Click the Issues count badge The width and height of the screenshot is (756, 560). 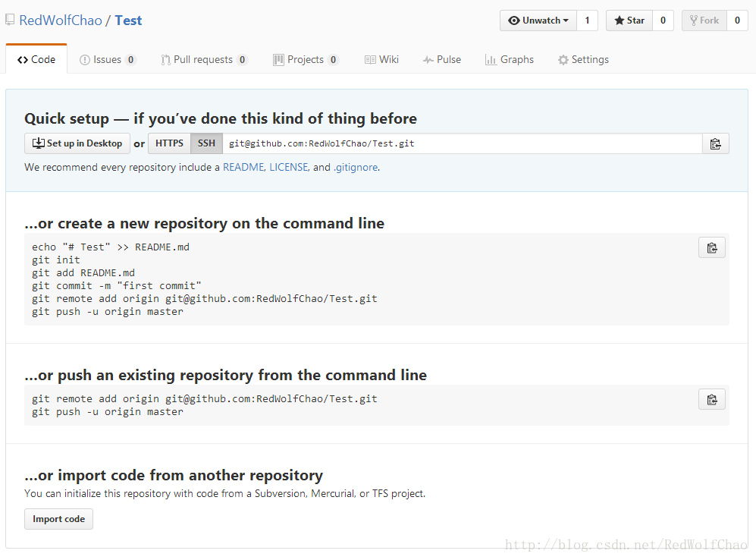130,60
